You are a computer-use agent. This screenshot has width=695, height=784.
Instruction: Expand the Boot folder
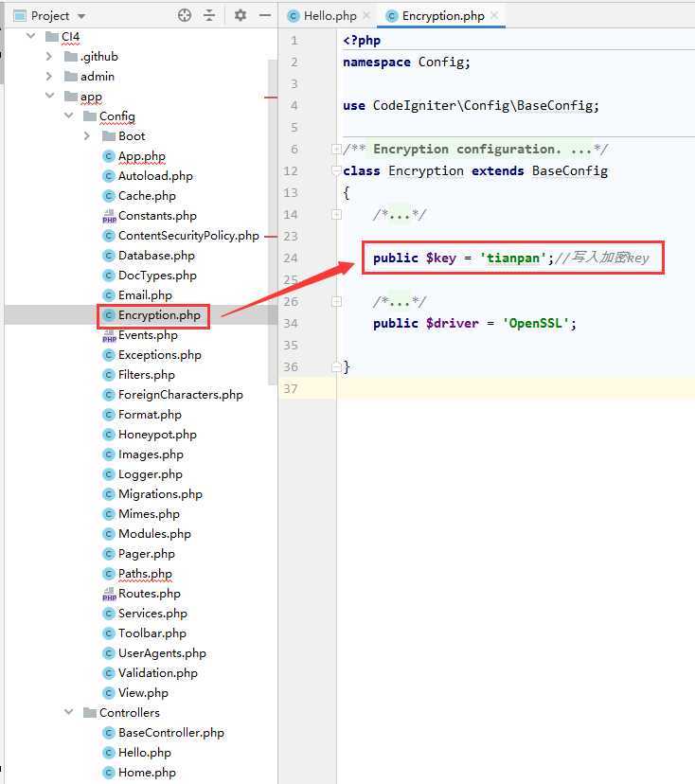click(x=87, y=136)
